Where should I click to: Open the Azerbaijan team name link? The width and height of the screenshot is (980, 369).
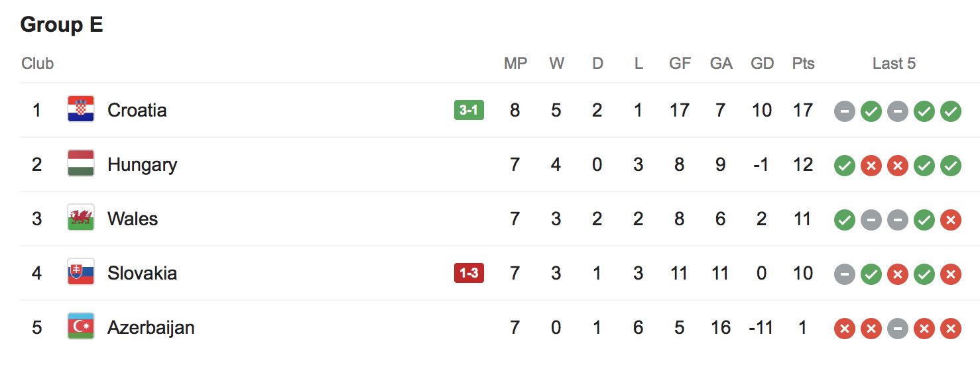pos(151,327)
